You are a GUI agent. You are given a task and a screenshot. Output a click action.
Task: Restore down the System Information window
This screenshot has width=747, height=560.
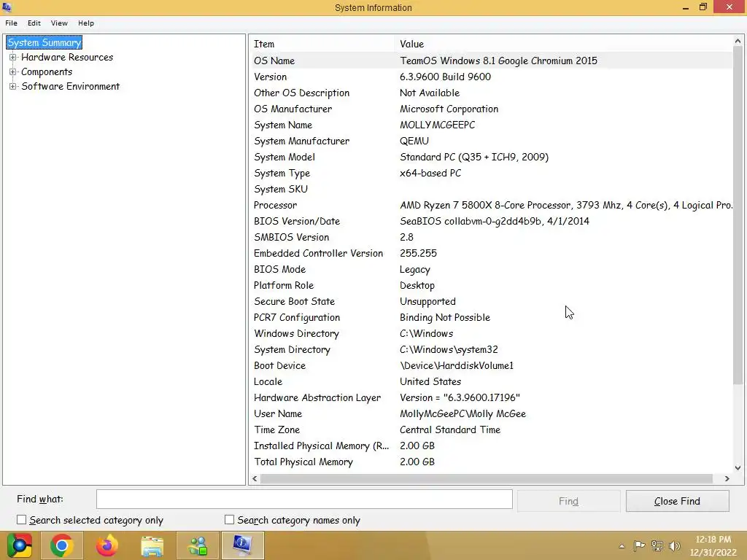point(703,7)
